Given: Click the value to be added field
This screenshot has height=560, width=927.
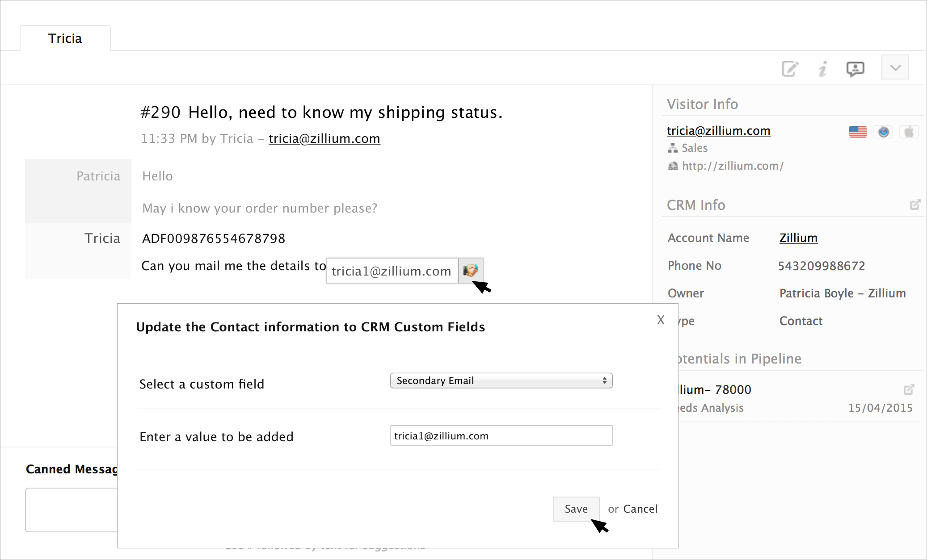Looking at the screenshot, I should point(501,435).
